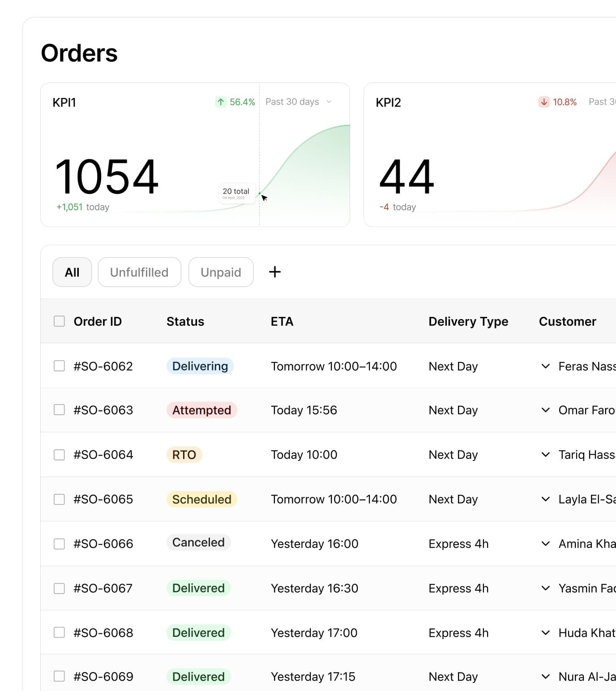Expand the customer chevron beside Tariq
The image size is (616, 691).
pos(545,455)
